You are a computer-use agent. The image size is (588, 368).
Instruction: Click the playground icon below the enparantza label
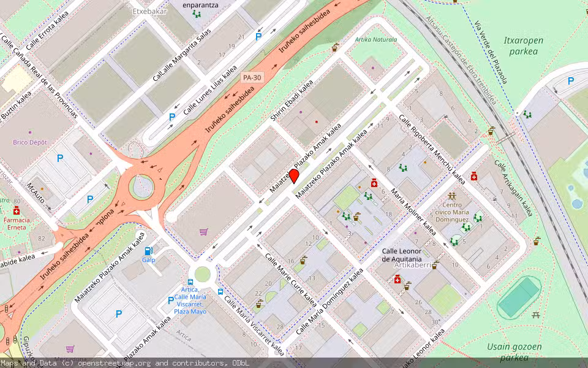click(x=196, y=13)
